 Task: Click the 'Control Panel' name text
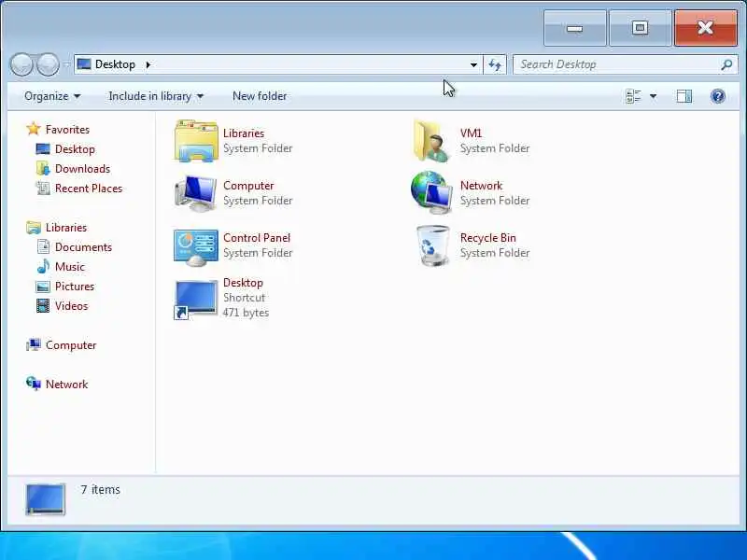click(x=256, y=237)
